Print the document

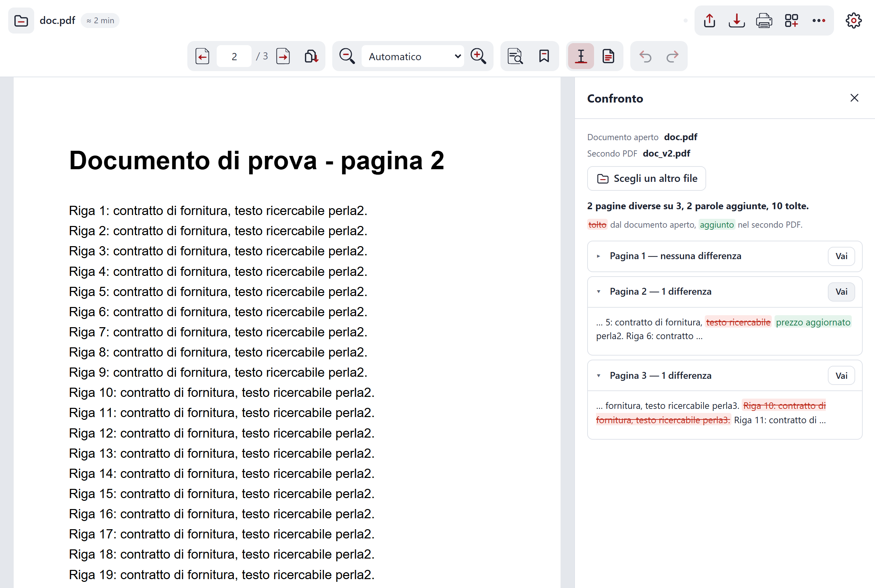pyautogui.click(x=764, y=21)
